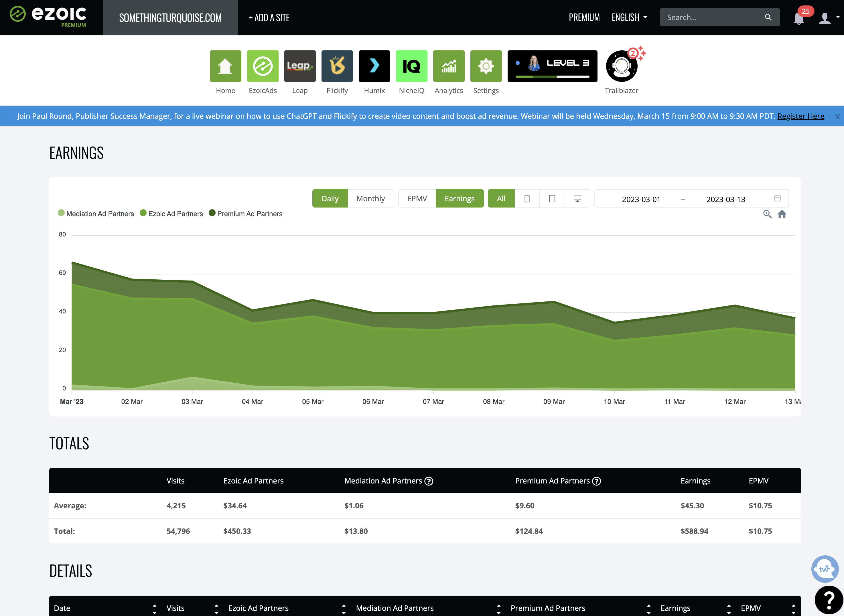Click the 09 Mar chart axis label
Screen dimensions: 844x616
tap(554, 402)
